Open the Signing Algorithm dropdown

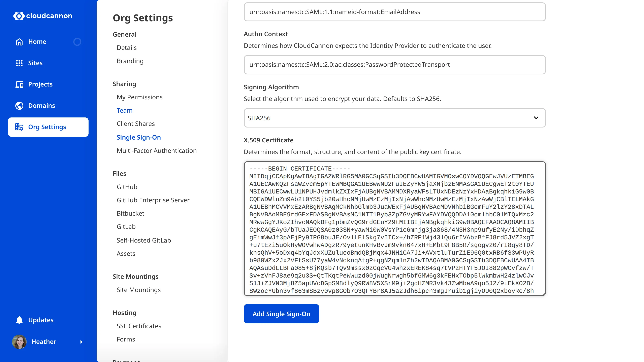(x=536, y=118)
